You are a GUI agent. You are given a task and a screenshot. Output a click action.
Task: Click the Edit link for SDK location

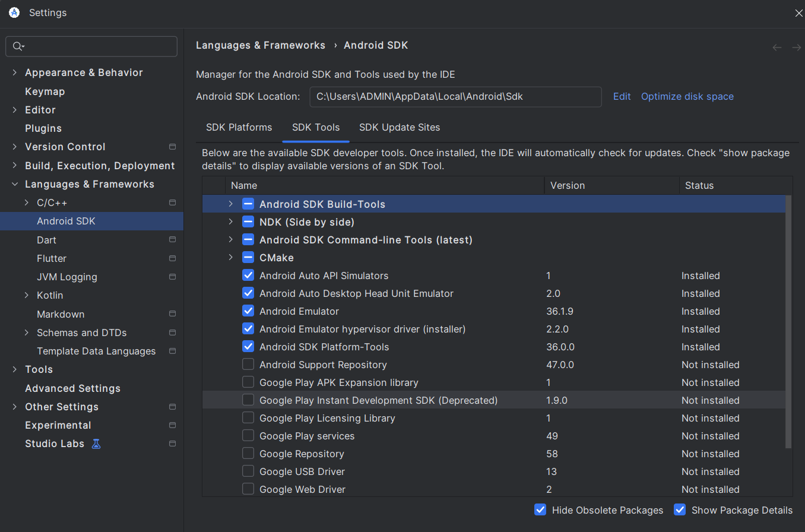[x=622, y=96]
